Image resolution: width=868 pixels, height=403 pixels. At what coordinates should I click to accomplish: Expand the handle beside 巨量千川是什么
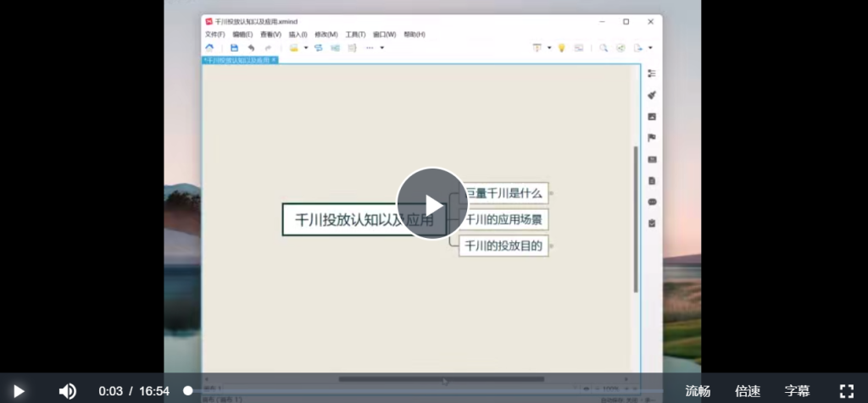(x=551, y=194)
